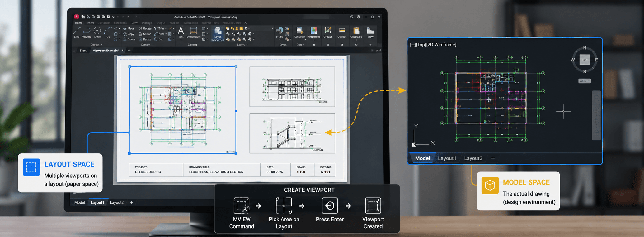
Task: Select the Line tool in the ribbon
Action: [x=77, y=32]
